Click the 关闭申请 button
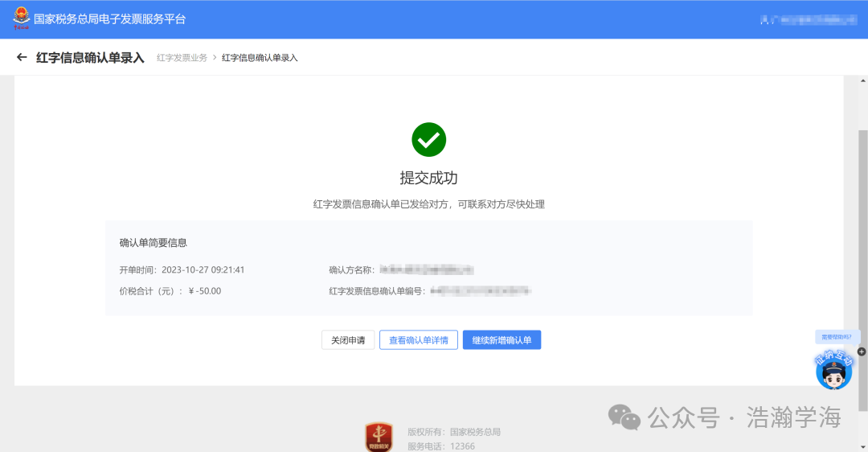The height and width of the screenshot is (452, 868). pos(348,340)
